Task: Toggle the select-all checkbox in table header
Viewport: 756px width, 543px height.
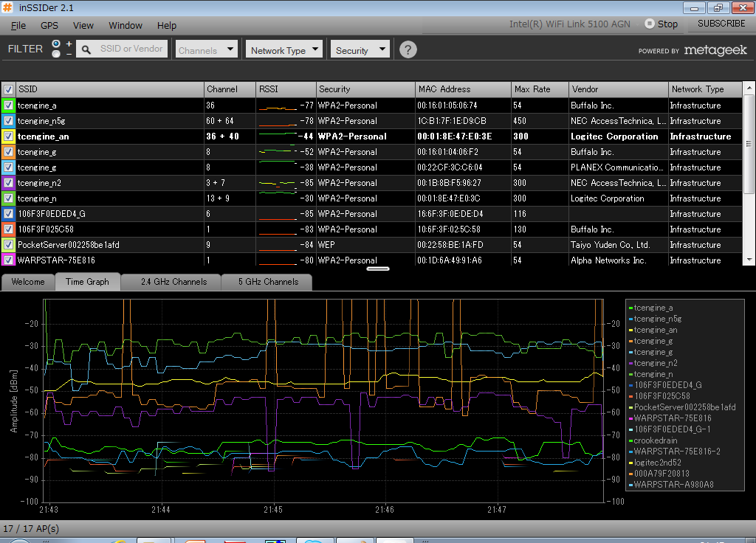Action: (8, 89)
